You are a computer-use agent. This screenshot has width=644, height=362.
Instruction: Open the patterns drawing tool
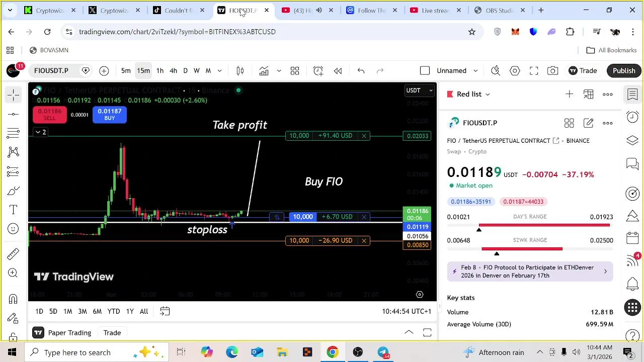click(13, 152)
